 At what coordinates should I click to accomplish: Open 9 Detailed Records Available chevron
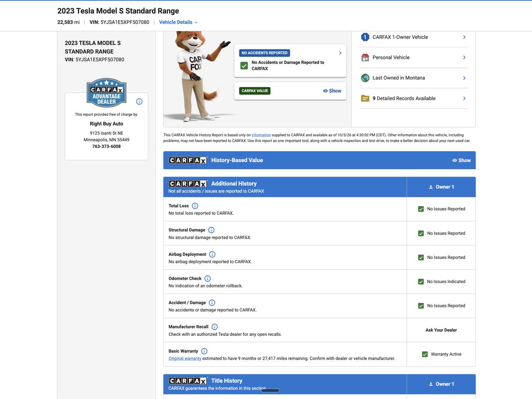[x=464, y=99]
